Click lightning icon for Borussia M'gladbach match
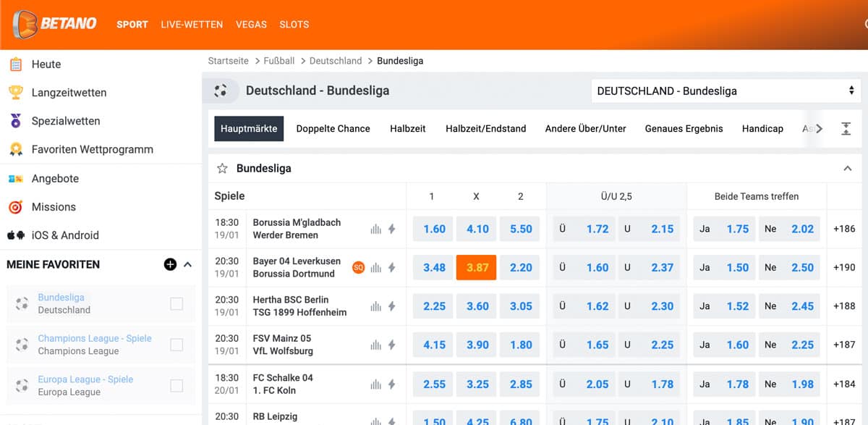 point(391,229)
